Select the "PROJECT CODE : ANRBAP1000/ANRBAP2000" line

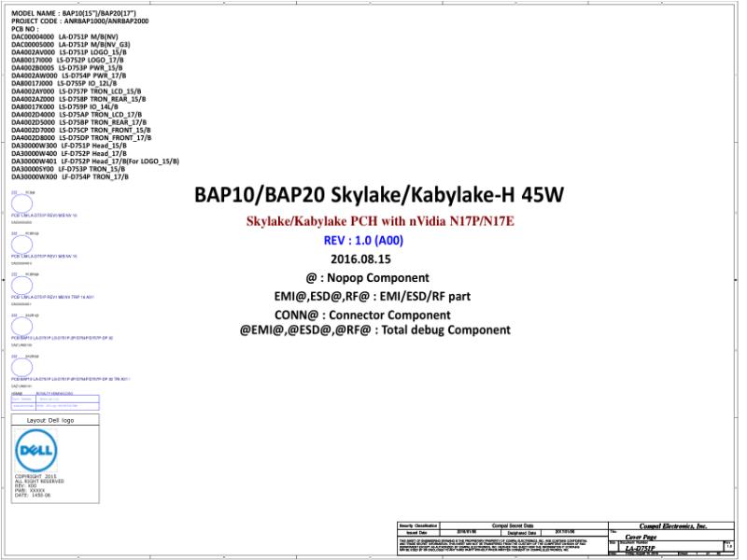(x=80, y=21)
